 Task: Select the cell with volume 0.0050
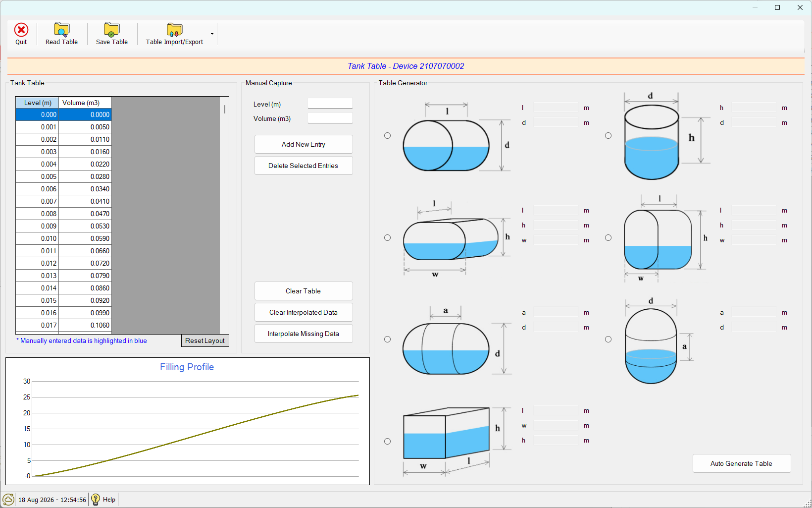coord(85,127)
